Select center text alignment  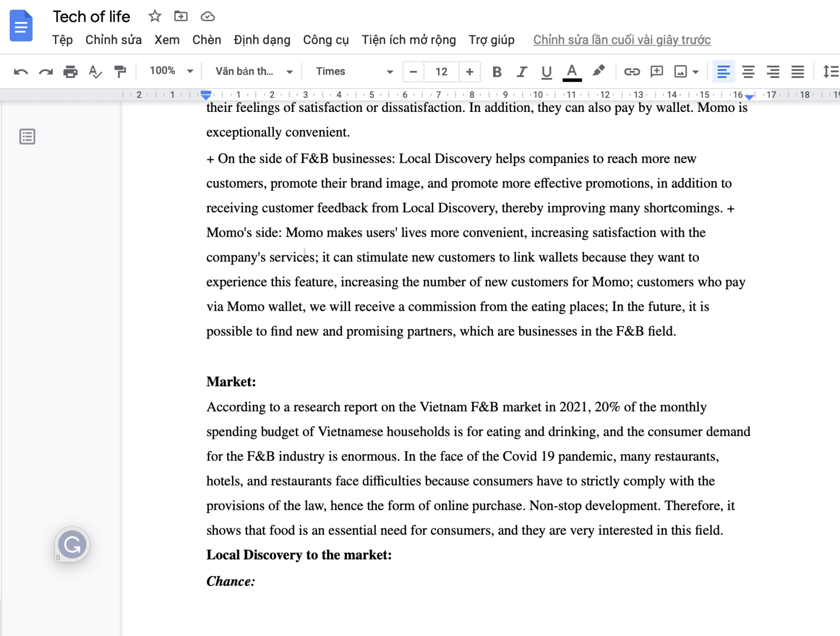point(748,72)
